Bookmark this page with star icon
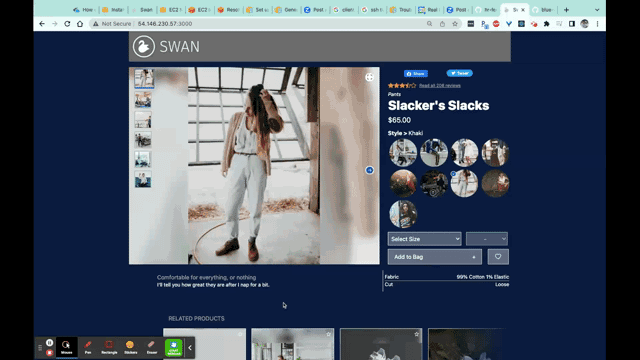 455,24
